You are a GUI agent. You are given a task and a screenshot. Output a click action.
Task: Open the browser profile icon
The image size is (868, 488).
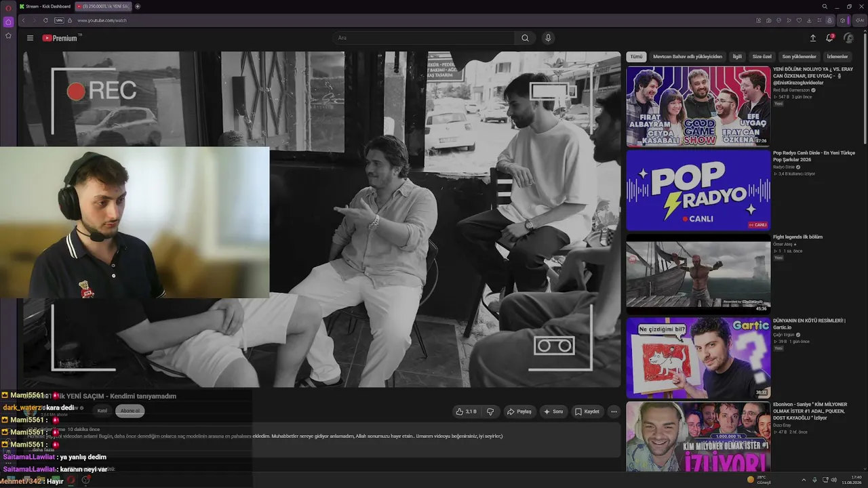click(829, 20)
